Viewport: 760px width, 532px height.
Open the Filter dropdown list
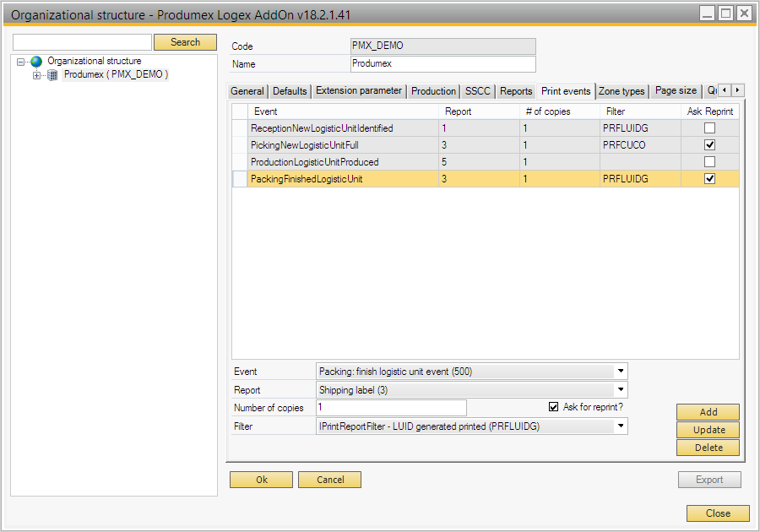tap(621, 426)
